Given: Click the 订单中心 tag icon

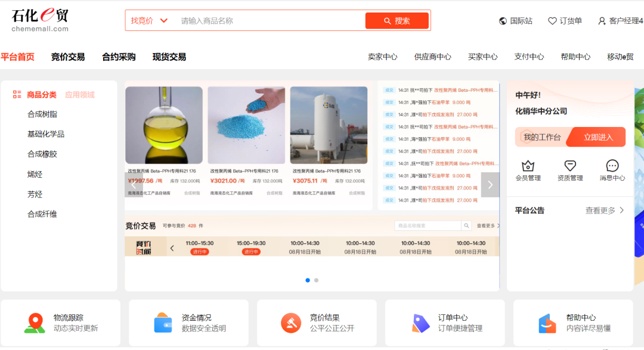Looking at the screenshot, I should pos(420,323).
